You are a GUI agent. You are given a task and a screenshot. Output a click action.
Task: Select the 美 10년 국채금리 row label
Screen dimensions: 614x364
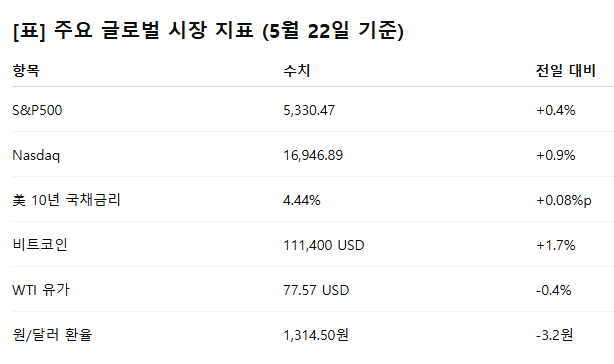tap(66, 200)
